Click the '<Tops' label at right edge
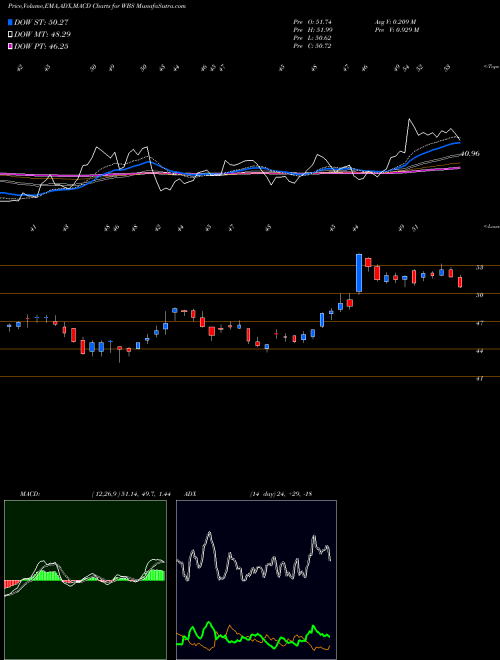 point(491,67)
